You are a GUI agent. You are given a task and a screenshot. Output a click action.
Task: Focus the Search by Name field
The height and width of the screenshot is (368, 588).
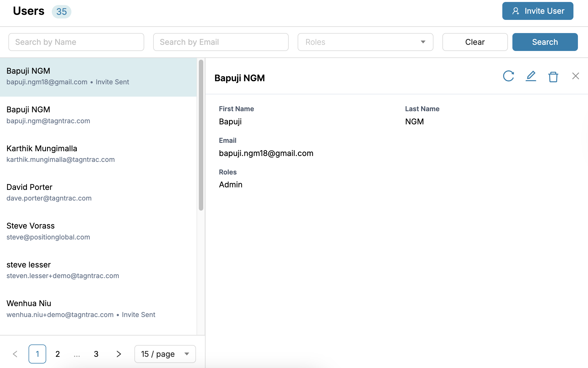pos(76,42)
